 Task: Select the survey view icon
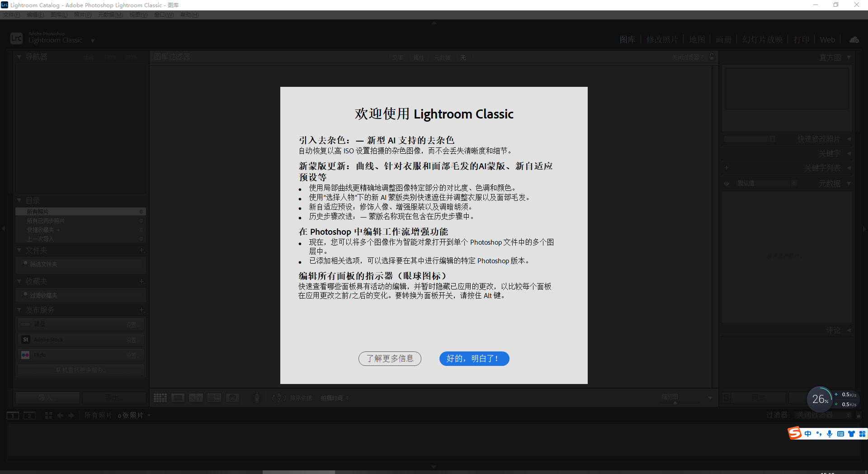coord(214,398)
